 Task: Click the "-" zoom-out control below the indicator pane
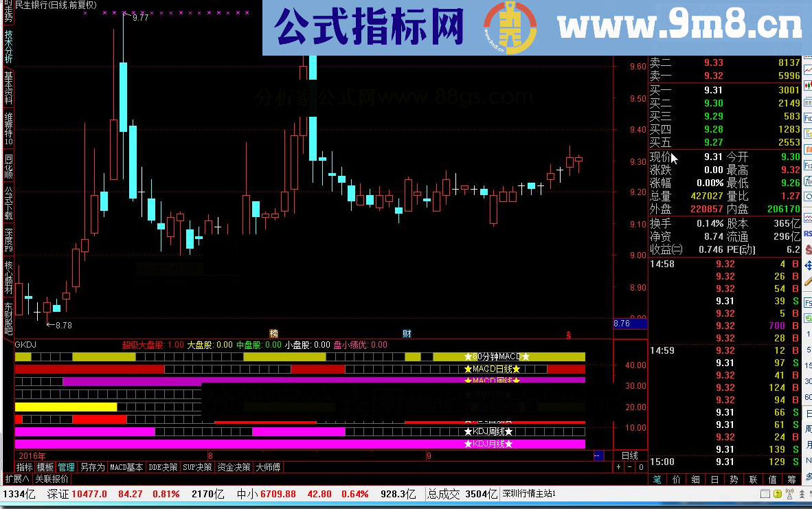tap(629, 467)
